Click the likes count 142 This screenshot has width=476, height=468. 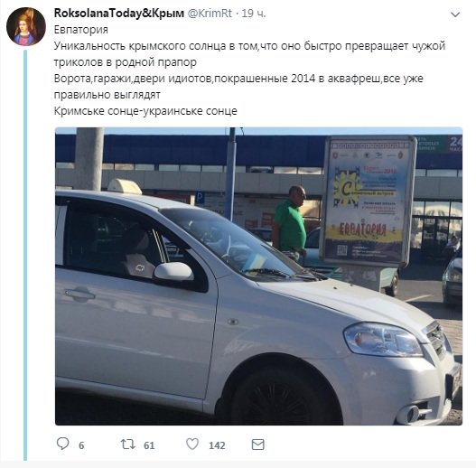tap(217, 445)
